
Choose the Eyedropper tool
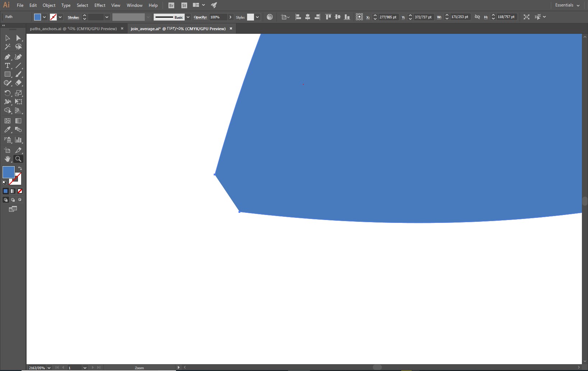7,129
